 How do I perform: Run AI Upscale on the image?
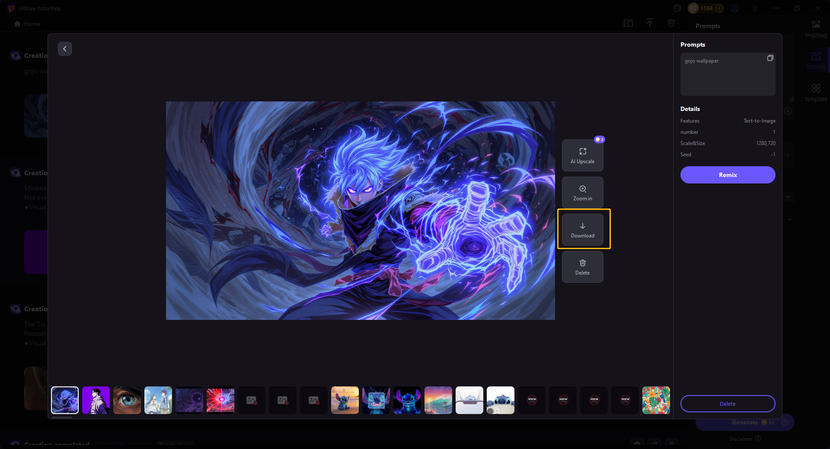(x=582, y=155)
